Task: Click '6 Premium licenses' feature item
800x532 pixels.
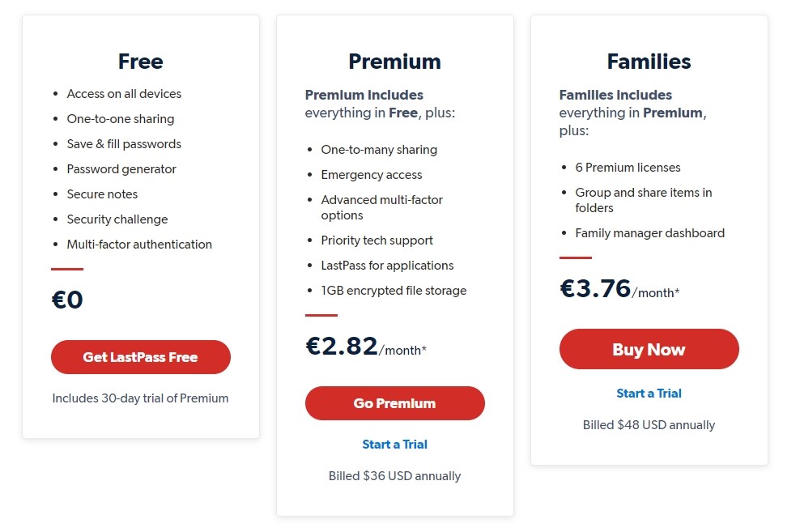Action: (628, 168)
